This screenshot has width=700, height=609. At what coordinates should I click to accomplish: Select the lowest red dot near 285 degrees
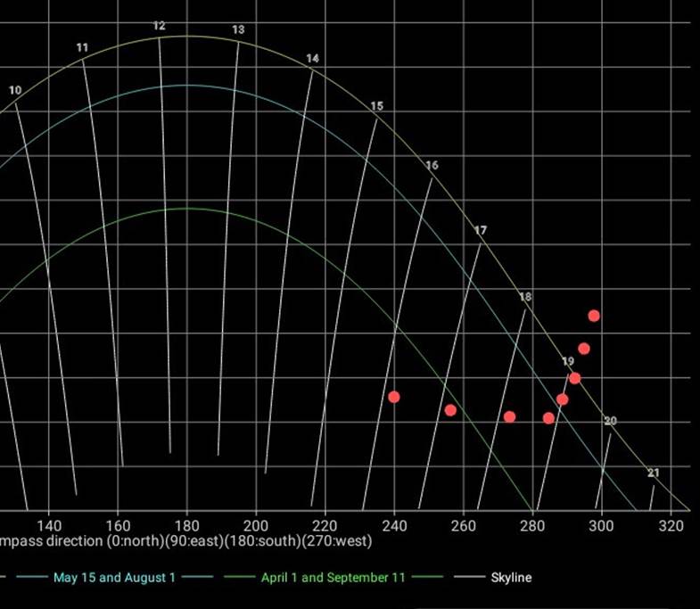pos(548,418)
